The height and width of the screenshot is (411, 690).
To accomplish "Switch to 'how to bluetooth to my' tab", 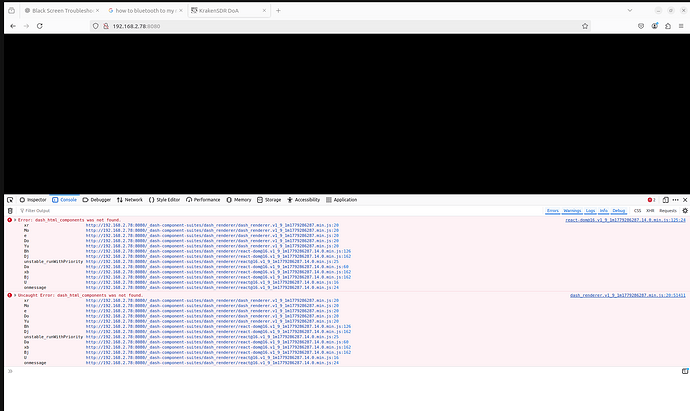I will point(144,11).
